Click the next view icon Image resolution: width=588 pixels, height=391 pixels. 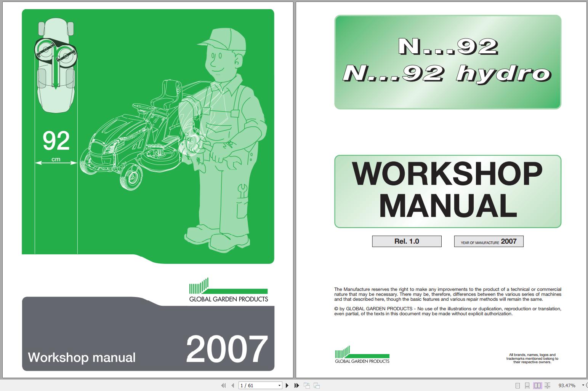316,385
